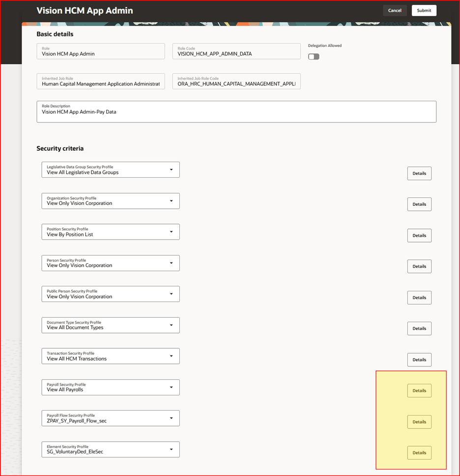460x476 pixels.
Task: View Details for Organization Security Profile
Action: pos(419,204)
